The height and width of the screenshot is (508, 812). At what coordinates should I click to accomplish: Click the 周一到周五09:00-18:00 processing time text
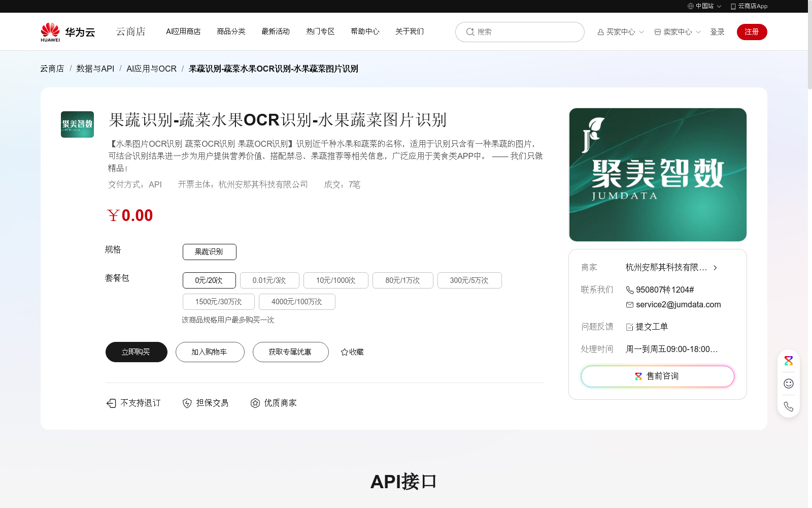[x=672, y=350]
